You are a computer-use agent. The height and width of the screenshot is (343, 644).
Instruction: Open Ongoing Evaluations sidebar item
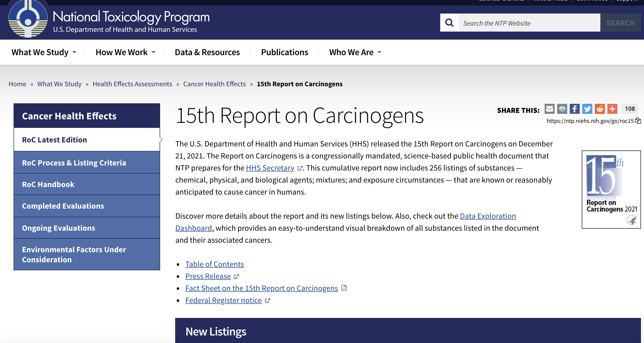pyautogui.click(x=87, y=228)
